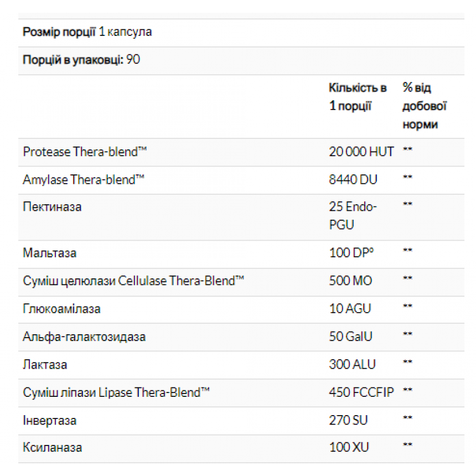The image size is (476, 476).
Task: Click the Мальтаза ingredient name
Action: pyautogui.click(x=50, y=253)
